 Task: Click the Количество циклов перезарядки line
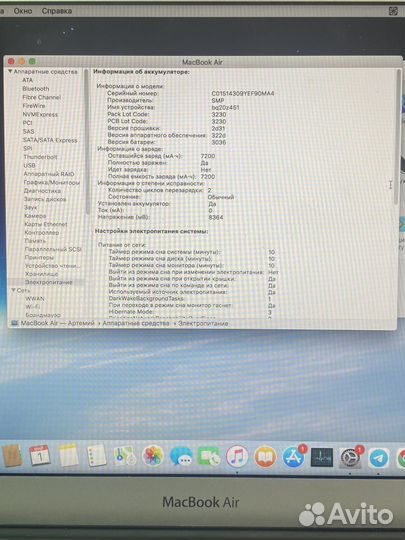tap(160, 190)
